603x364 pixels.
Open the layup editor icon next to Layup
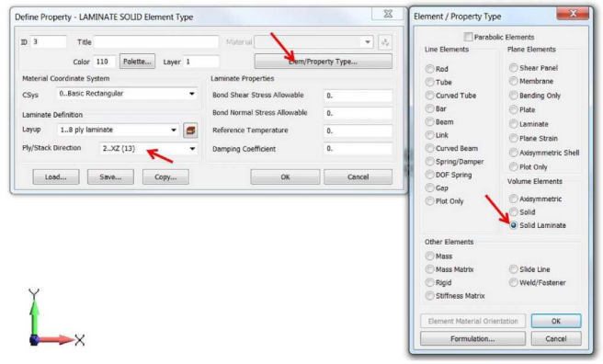coord(190,131)
